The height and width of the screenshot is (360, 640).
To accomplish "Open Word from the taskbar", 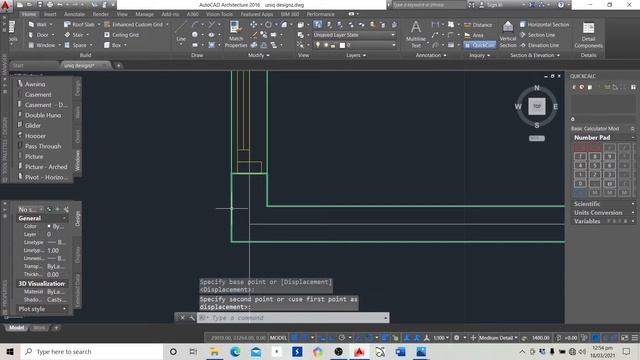I will (401, 351).
